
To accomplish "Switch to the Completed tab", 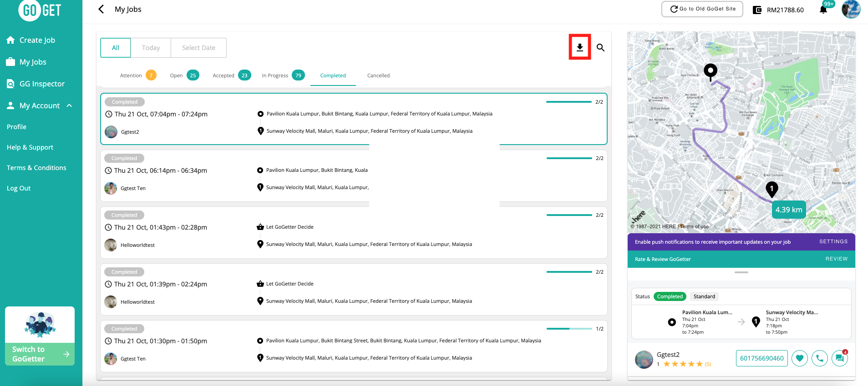I will 333,75.
